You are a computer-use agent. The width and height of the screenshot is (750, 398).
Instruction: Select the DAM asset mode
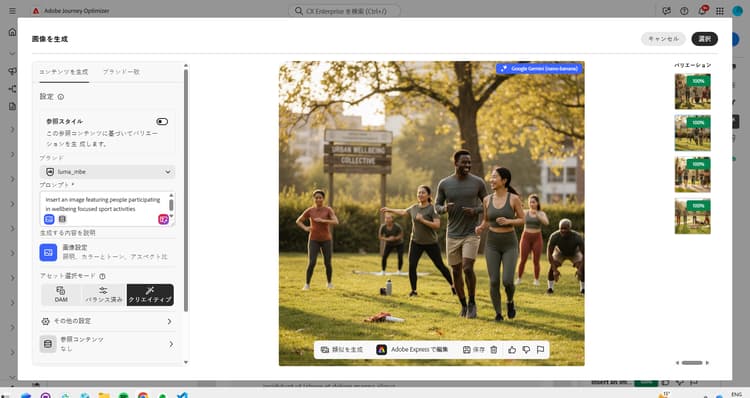pos(61,295)
